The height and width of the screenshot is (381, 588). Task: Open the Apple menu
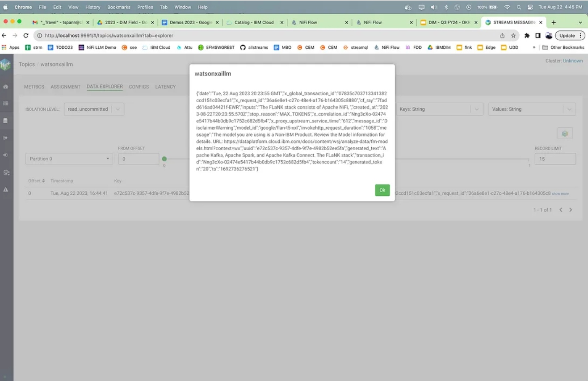coord(6,7)
